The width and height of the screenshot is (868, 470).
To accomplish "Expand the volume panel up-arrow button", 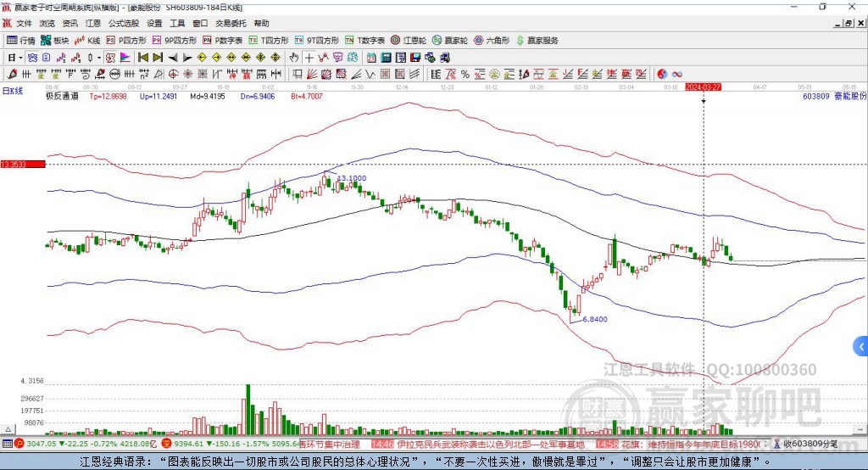I will (x=8, y=429).
